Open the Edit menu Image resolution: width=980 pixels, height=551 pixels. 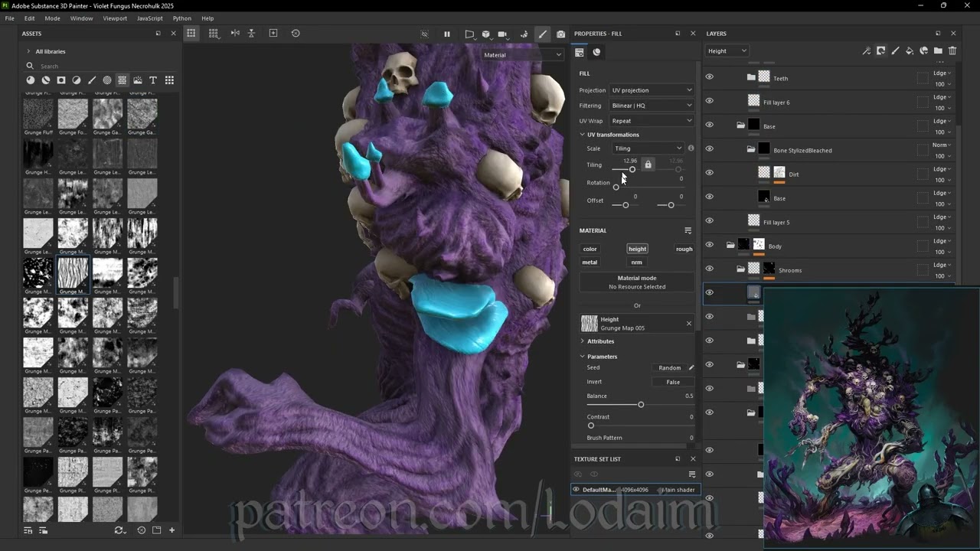click(29, 18)
